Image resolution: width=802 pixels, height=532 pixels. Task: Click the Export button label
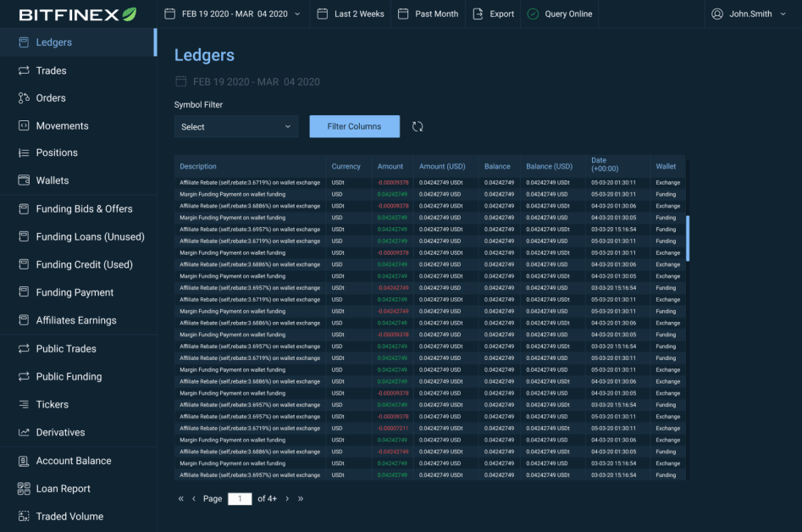pos(501,14)
